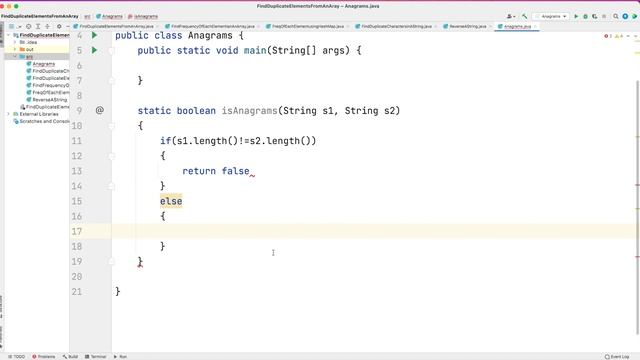Switch to FreqOfEachElementusingHashMap.java tab
The width and height of the screenshot is (640, 360).
(x=308, y=26)
